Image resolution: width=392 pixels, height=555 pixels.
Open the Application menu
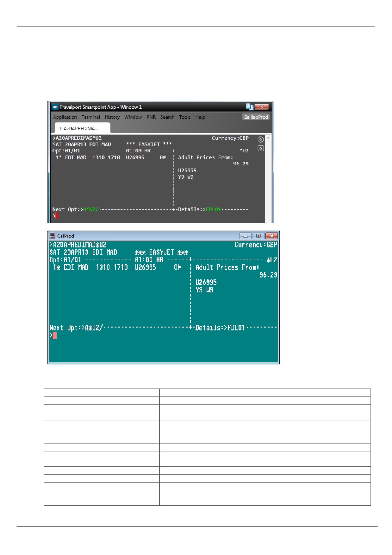click(65, 117)
